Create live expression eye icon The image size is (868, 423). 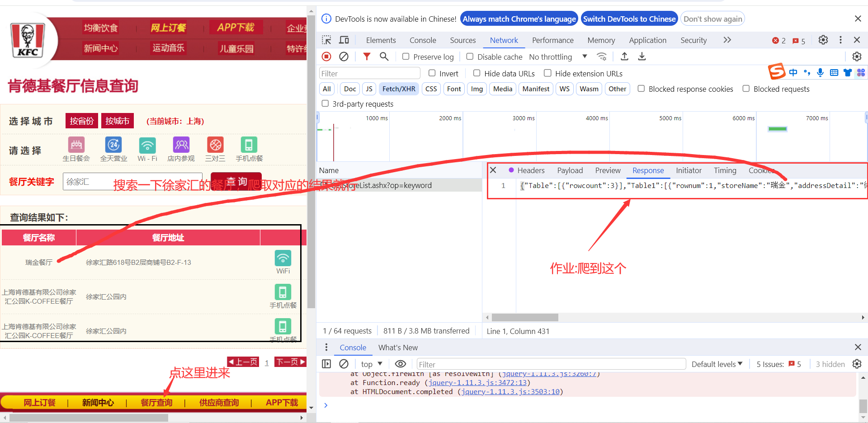click(401, 364)
